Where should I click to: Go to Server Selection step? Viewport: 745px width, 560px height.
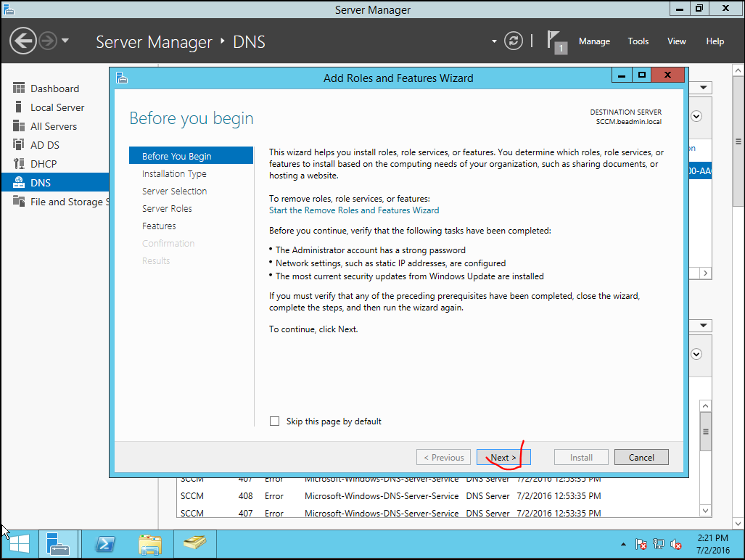[174, 191]
